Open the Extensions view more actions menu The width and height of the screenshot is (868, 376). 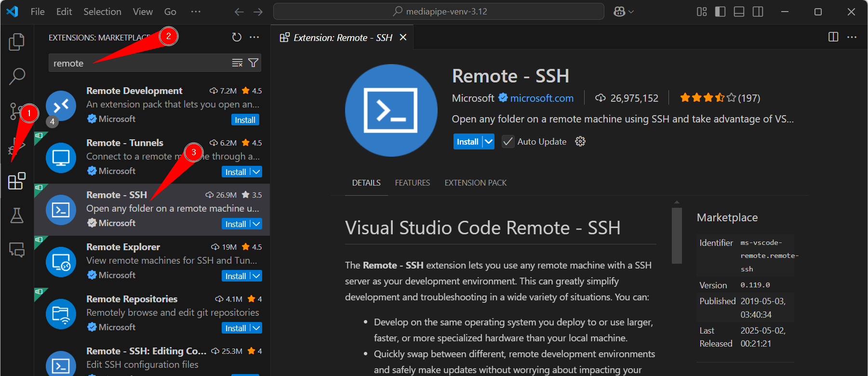(254, 37)
